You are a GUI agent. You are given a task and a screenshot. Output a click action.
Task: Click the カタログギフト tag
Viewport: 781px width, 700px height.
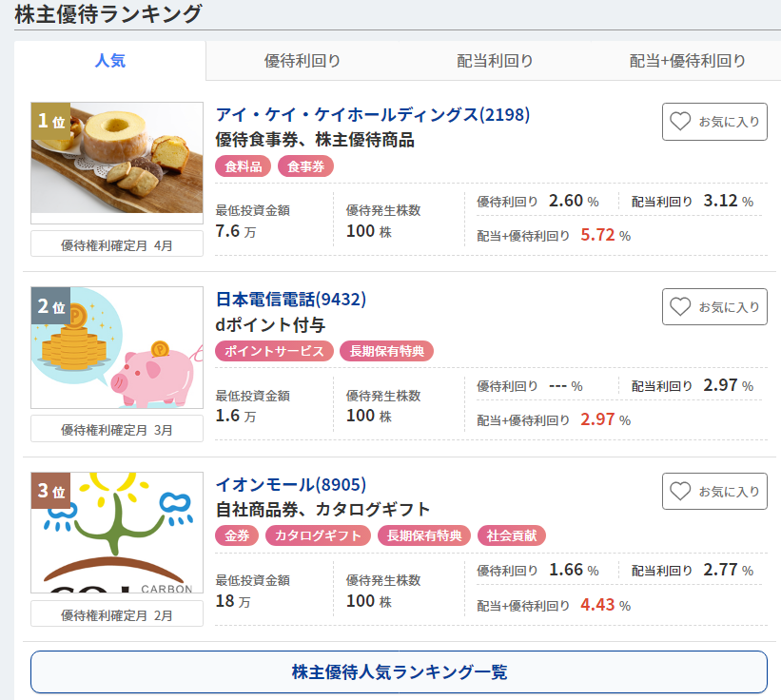coord(318,535)
